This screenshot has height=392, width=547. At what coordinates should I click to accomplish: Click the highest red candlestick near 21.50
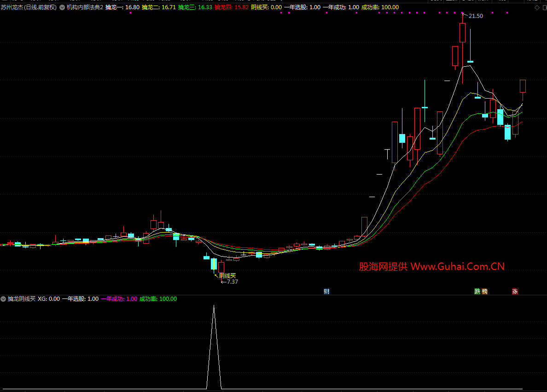click(463, 33)
